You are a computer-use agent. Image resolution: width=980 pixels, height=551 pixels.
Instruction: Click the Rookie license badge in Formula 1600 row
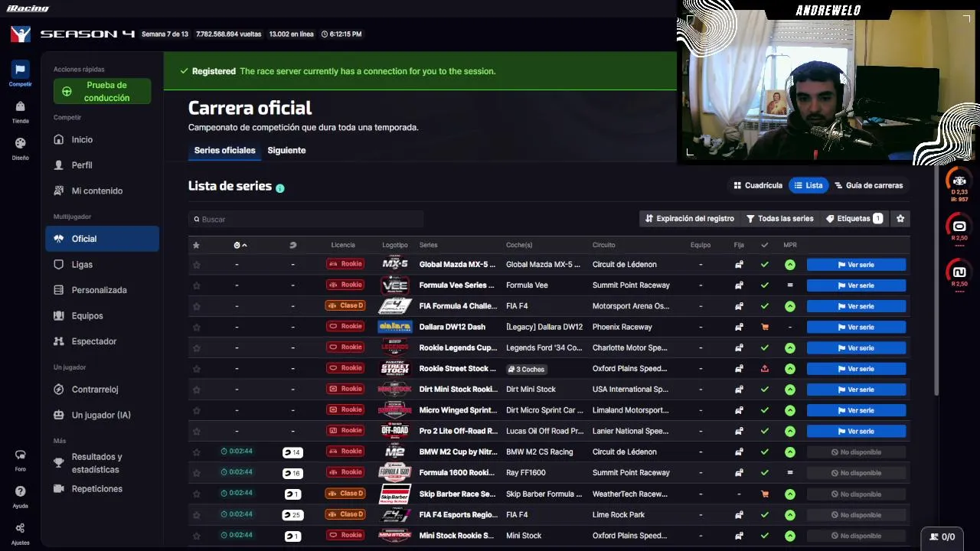click(x=345, y=472)
